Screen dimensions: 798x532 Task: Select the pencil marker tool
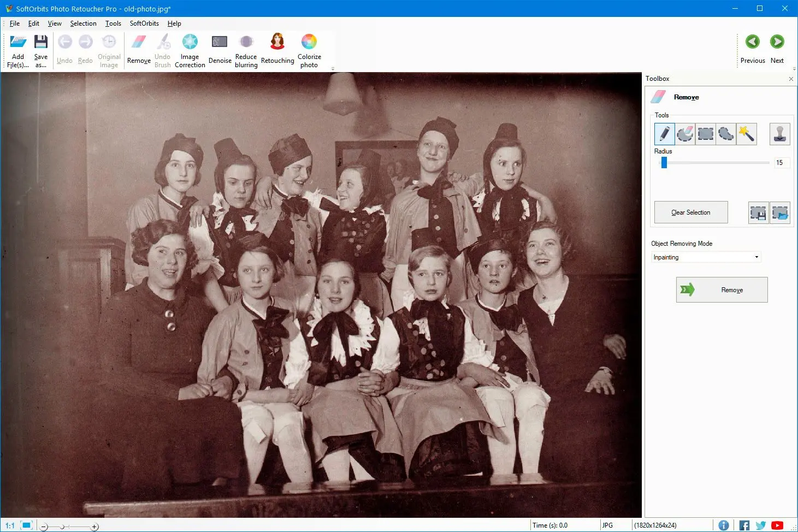pyautogui.click(x=664, y=134)
